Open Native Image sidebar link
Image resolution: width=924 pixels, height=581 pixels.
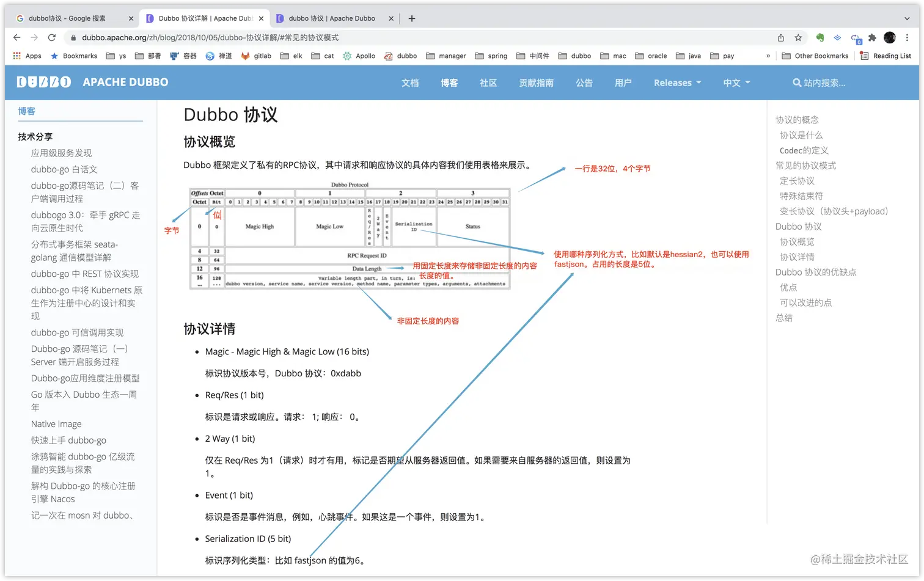56,424
